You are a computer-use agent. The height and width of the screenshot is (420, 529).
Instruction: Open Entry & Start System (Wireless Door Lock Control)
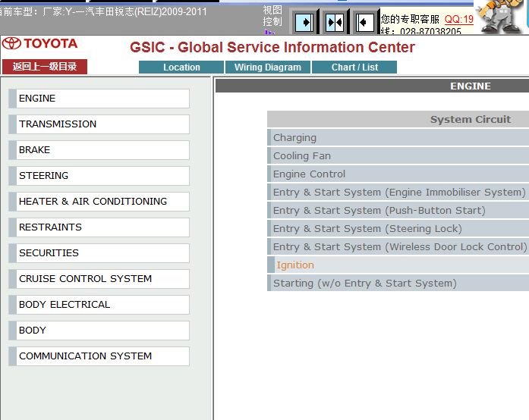click(x=398, y=246)
